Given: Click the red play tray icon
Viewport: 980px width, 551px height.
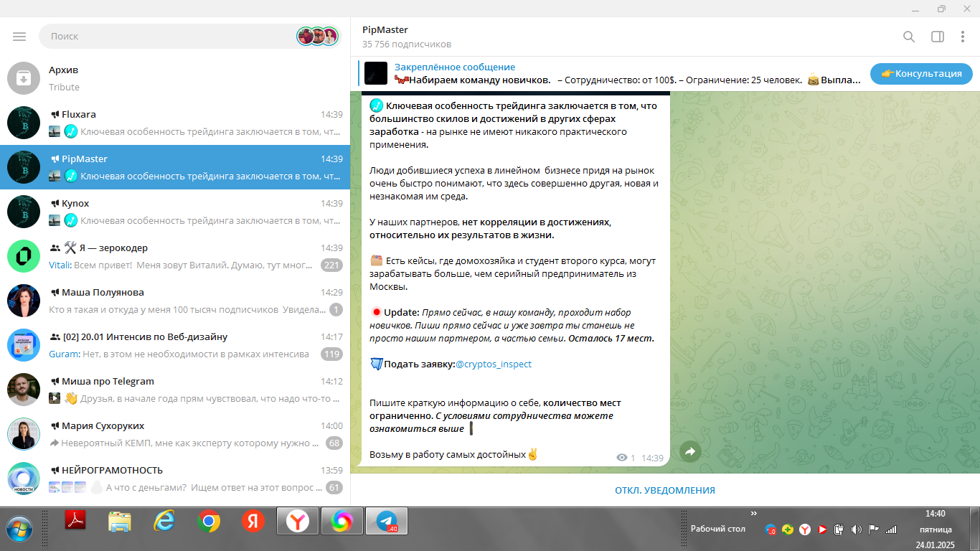Looking at the screenshot, I should coord(821,529).
